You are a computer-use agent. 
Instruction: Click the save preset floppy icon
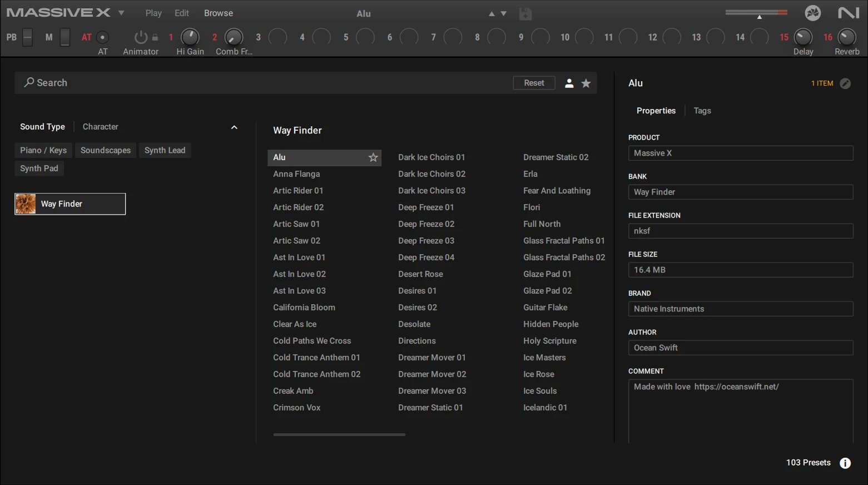pos(525,14)
